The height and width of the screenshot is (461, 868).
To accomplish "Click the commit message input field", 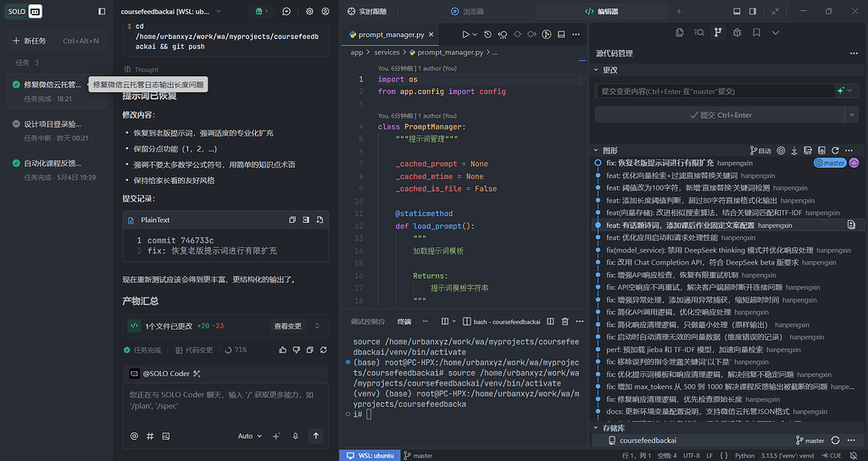I will coord(715,91).
